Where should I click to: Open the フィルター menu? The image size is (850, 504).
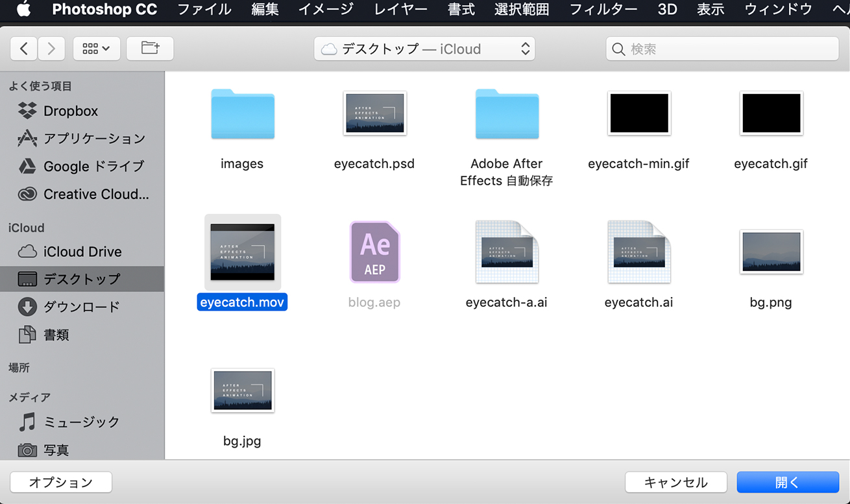pos(603,9)
